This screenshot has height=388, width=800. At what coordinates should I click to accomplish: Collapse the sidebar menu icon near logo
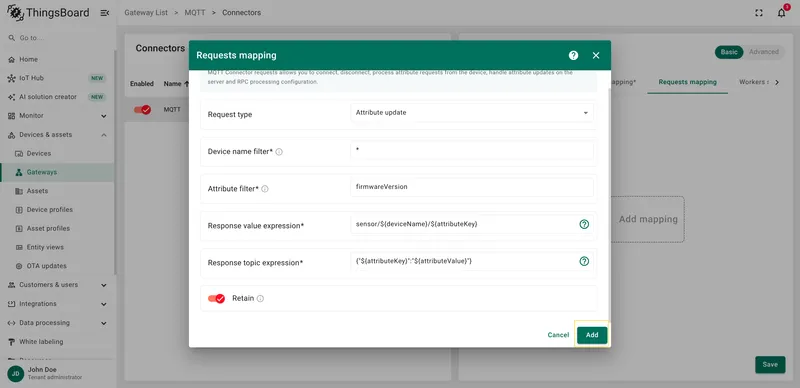[x=105, y=13]
